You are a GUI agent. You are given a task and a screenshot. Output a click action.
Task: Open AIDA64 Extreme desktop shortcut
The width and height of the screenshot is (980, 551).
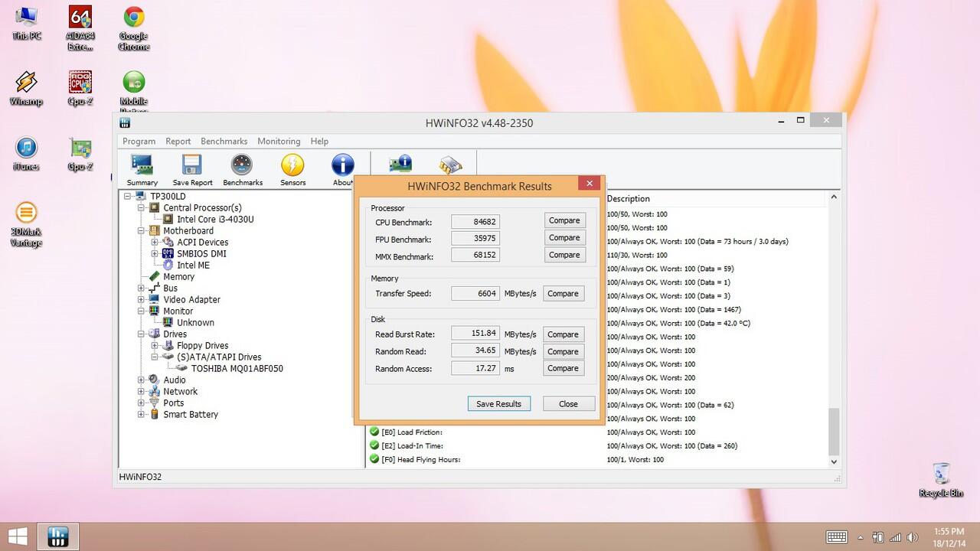80,28
